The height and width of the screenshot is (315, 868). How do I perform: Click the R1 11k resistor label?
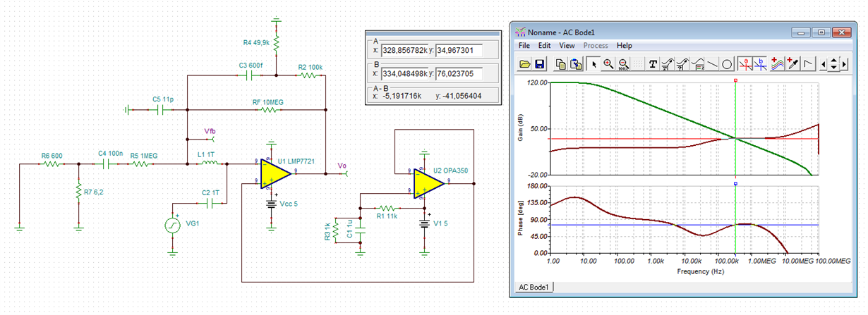click(385, 216)
